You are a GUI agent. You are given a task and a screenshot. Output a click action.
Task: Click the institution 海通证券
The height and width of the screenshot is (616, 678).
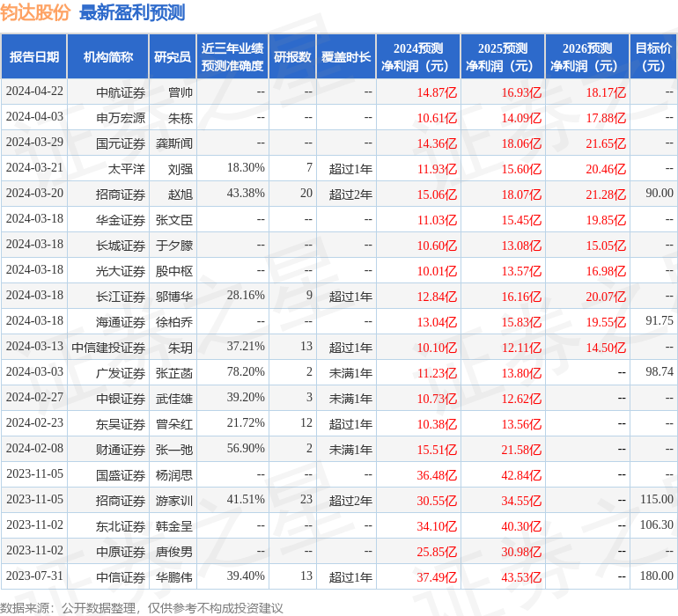pos(121,322)
